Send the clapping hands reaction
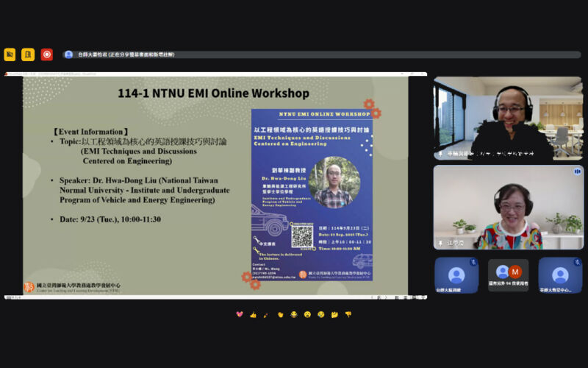The width and height of the screenshot is (588, 368). click(x=280, y=314)
